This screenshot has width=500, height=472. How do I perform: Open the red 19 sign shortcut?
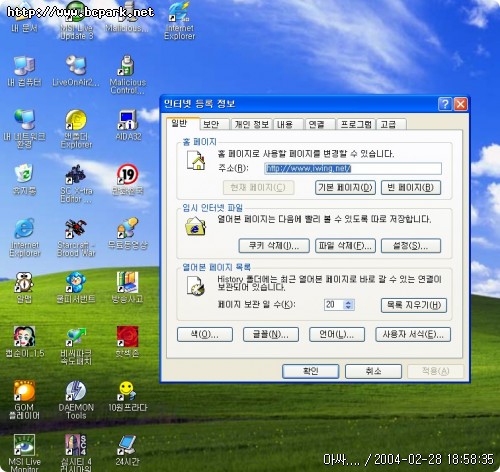pyautogui.click(x=128, y=179)
